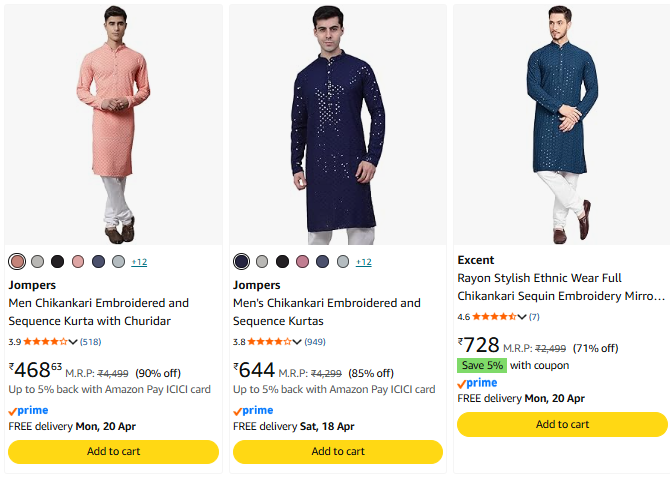Click the star rating of the ₹468 kurta
Screen dimensions: 670x478
click(45, 342)
